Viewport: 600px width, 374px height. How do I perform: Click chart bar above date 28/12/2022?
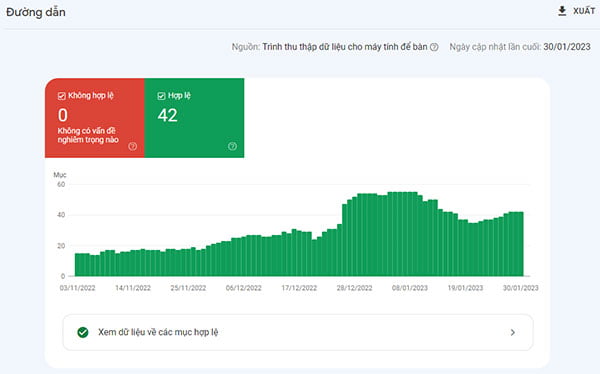coord(355,235)
